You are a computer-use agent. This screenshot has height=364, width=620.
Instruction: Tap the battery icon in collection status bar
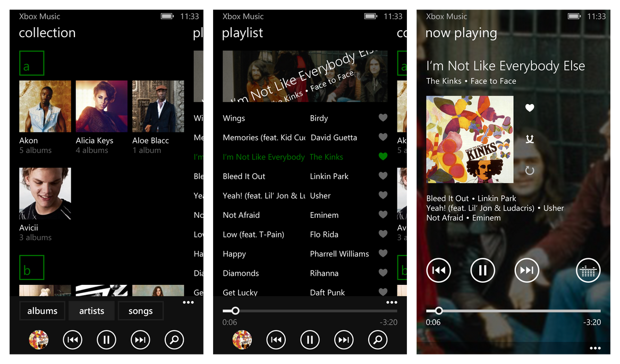(x=167, y=16)
